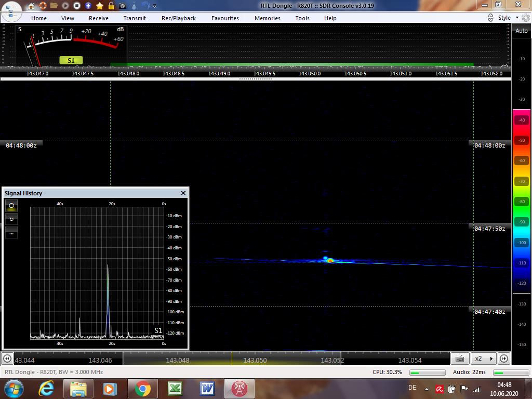Click the RTL Dongle status bar text

click(x=54, y=372)
